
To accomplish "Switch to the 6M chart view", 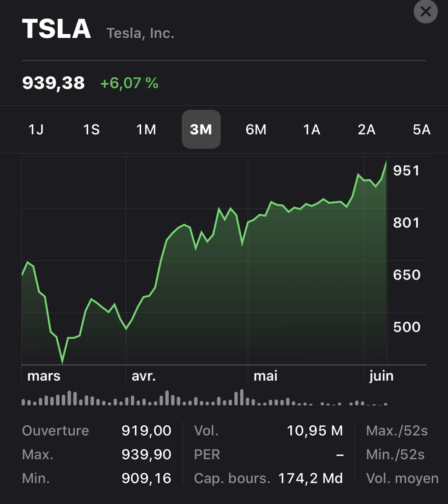I will pos(256,129).
